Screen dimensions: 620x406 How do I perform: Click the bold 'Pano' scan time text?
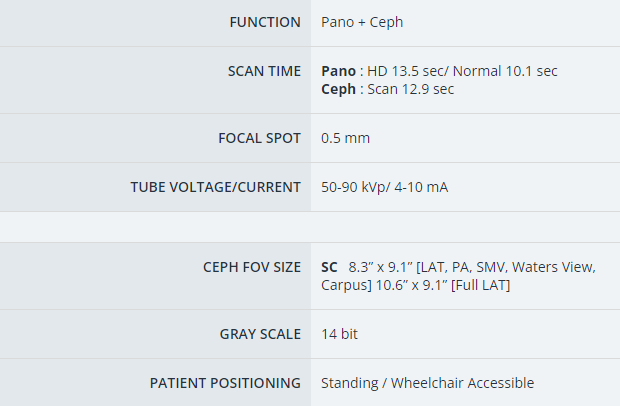pyautogui.click(x=338, y=71)
